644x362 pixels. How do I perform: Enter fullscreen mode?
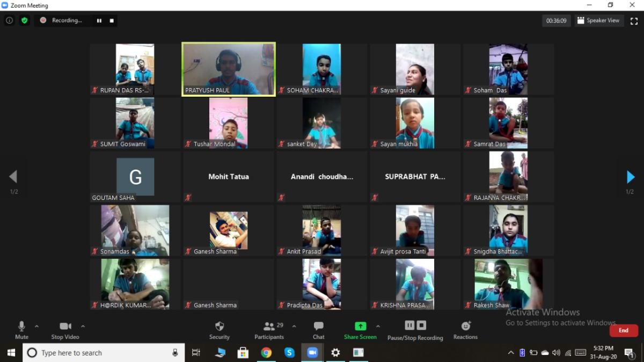coord(634,20)
